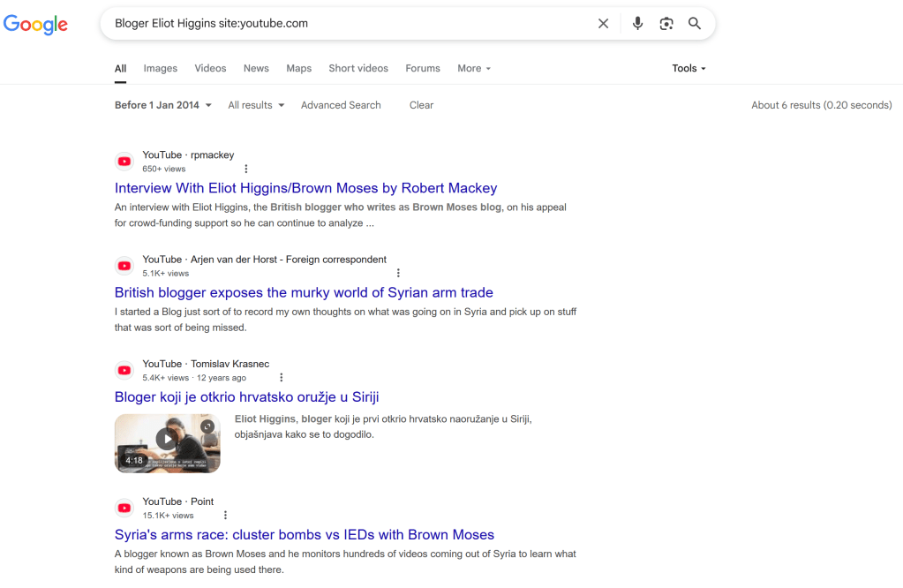Start voice search with microphone icon
The width and height of the screenshot is (903, 588).
pos(637,24)
